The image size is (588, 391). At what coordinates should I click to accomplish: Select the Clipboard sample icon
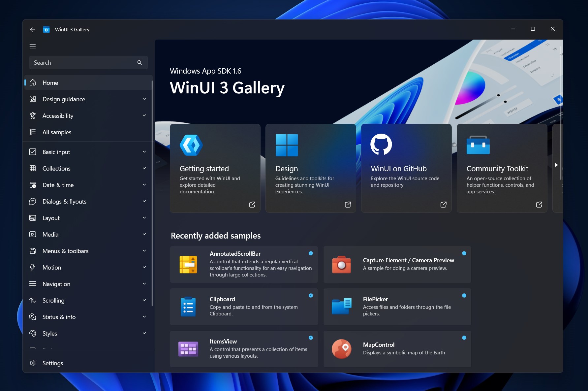pyautogui.click(x=188, y=306)
